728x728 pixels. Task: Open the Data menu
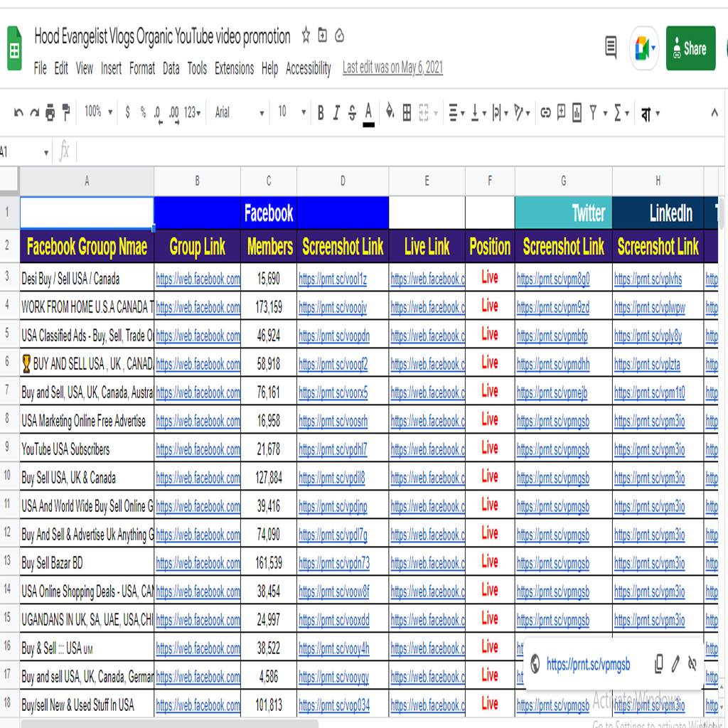(x=171, y=69)
